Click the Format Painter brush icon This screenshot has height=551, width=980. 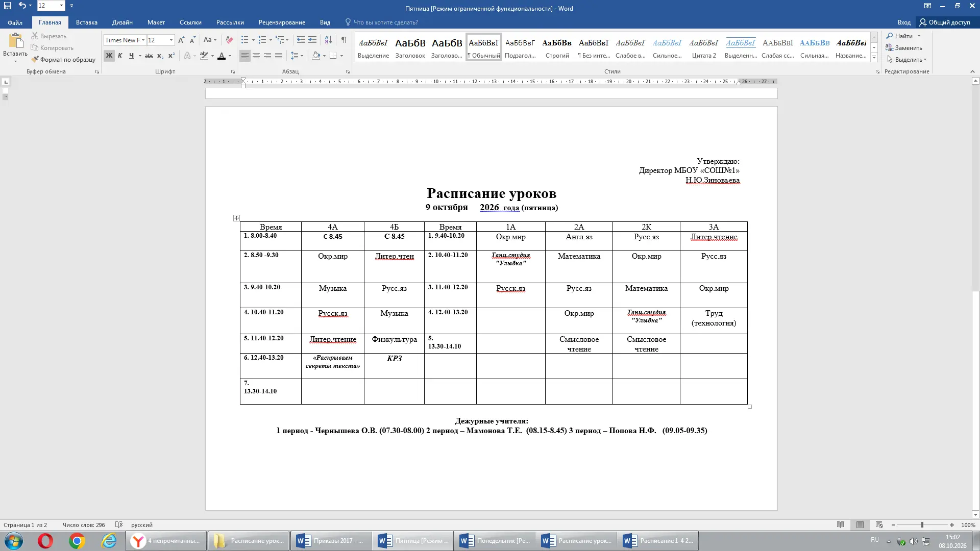tap(35, 60)
